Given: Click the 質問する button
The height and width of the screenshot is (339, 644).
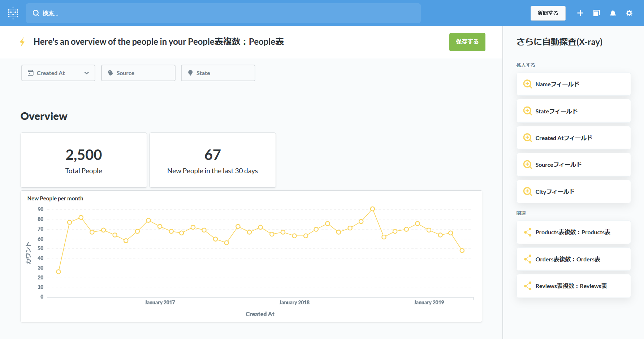Looking at the screenshot, I should (x=548, y=13).
